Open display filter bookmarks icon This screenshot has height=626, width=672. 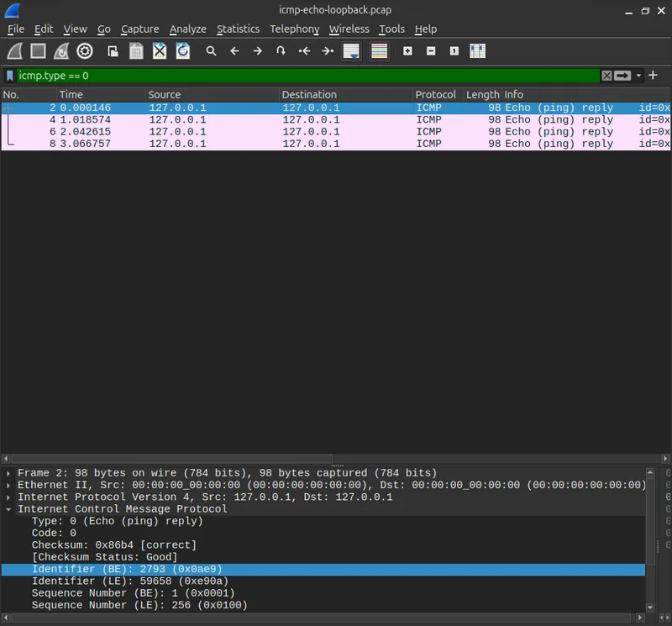10,76
